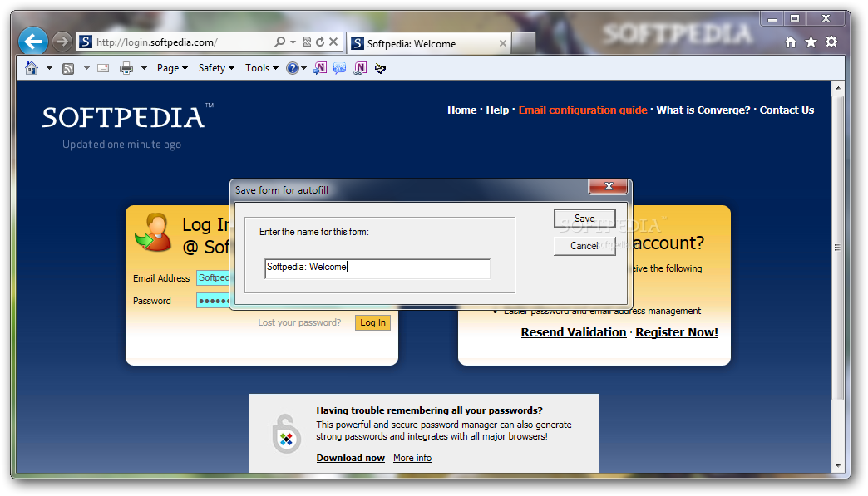Open Favorites with the star icon

(x=811, y=42)
